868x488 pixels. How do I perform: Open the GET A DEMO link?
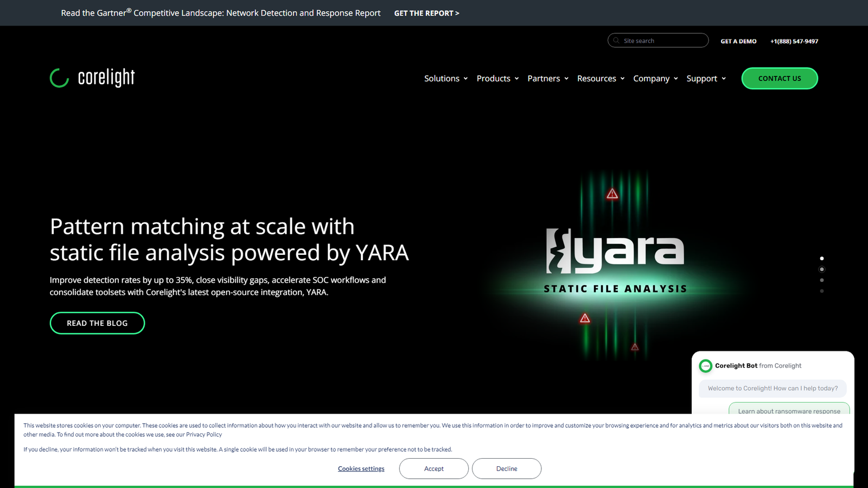pos(738,41)
